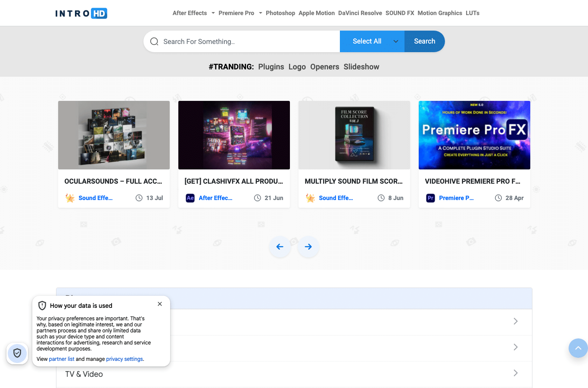Open the Apple Motion menu item
This screenshot has width=588, height=388.
tap(317, 13)
